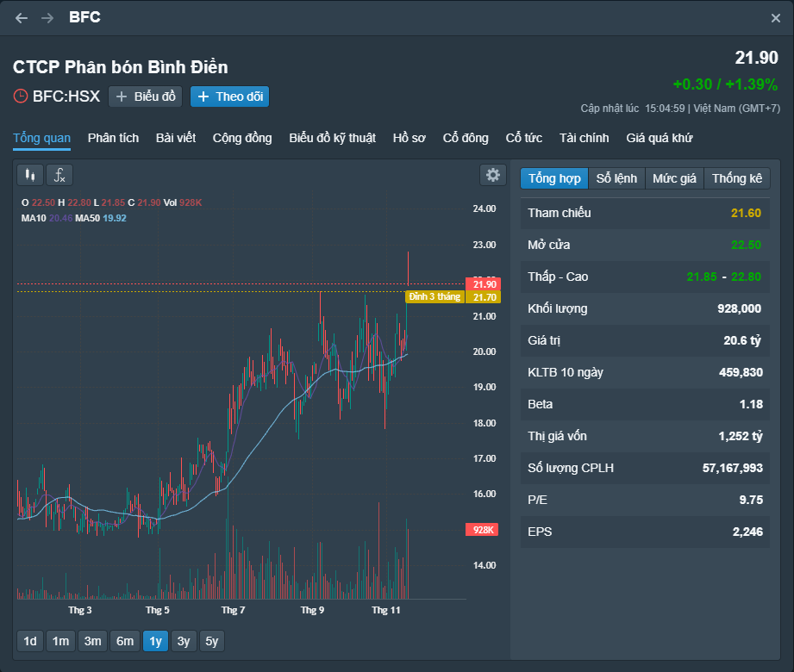Click the Số lượng CPLH value 57,167,993
This screenshot has width=794, height=672.
[x=732, y=468]
